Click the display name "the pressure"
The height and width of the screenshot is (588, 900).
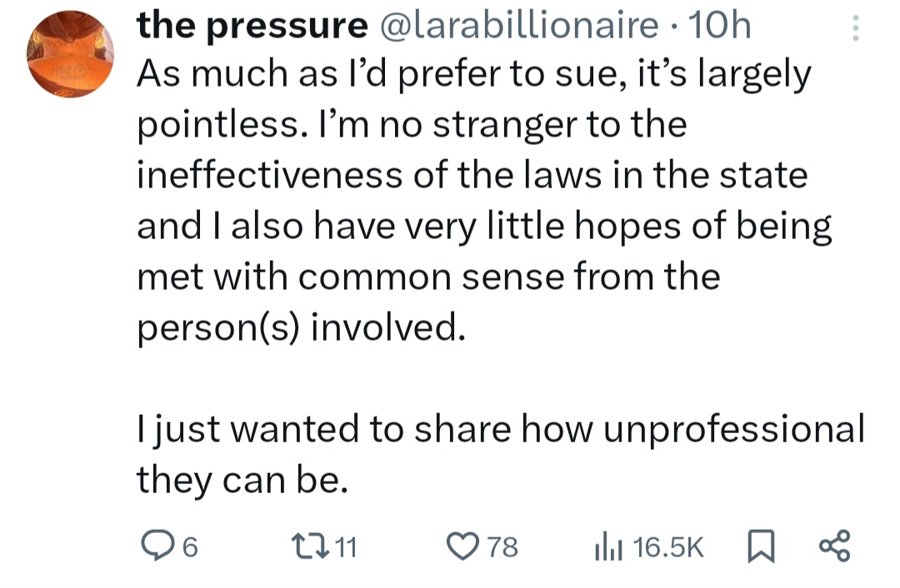pyautogui.click(x=252, y=27)
